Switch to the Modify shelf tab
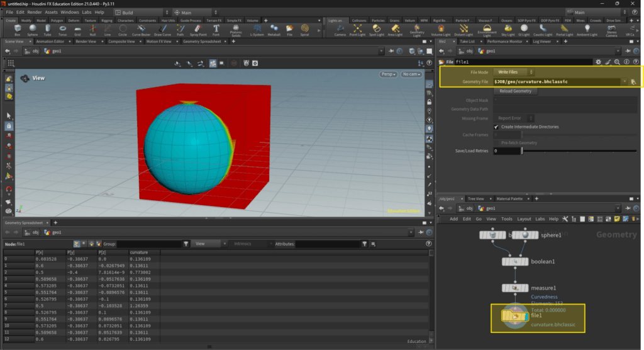 coord(26,20)
